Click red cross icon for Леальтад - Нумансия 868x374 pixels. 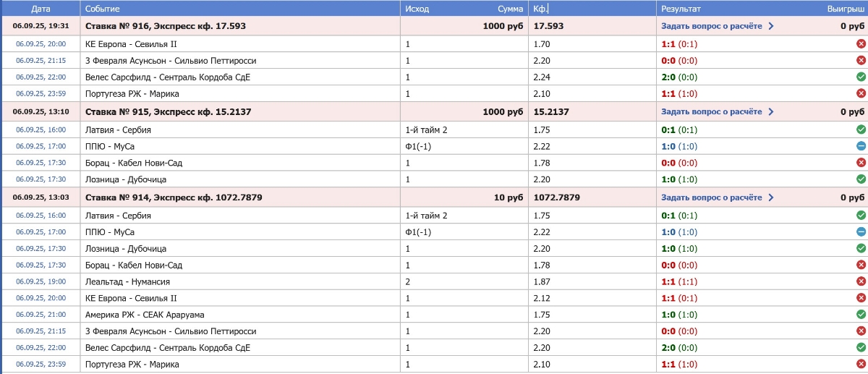click(861, 281)
